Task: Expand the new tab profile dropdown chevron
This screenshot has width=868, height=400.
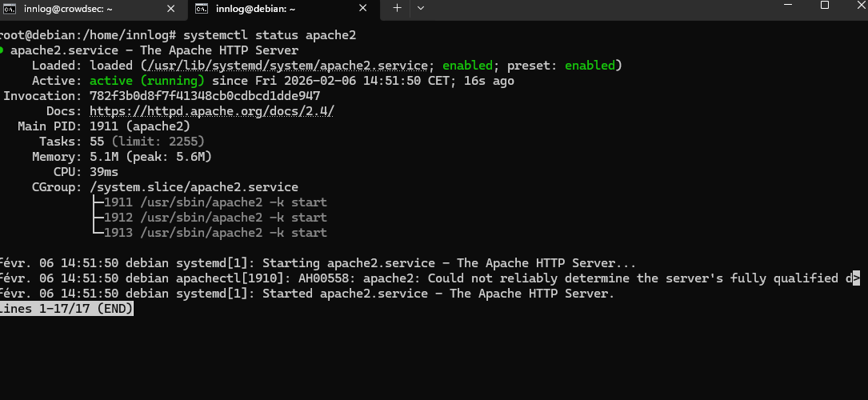Action: 421,8
